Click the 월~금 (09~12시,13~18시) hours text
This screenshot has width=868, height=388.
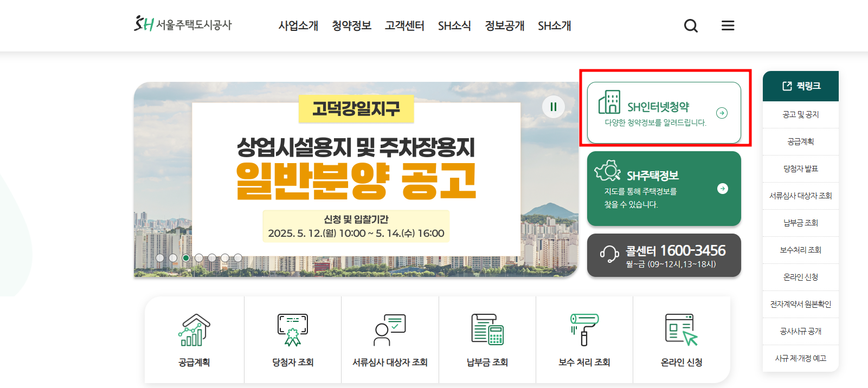671,264
